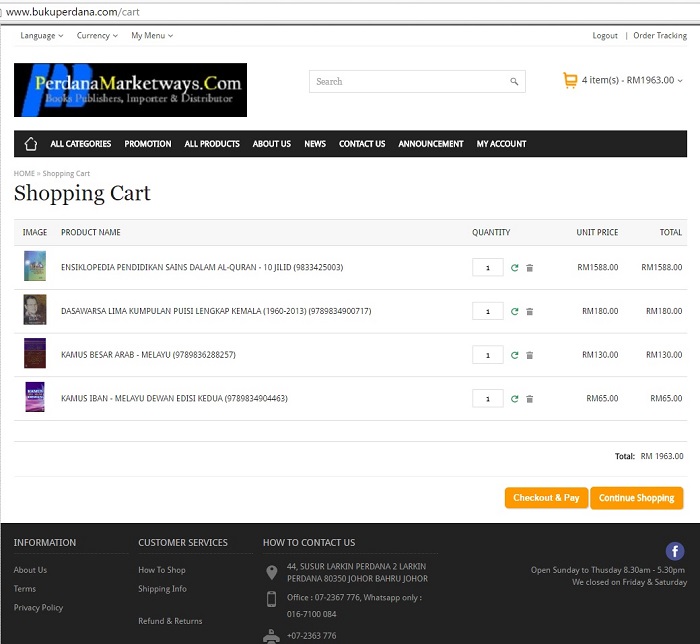Open the Language dropdown
Screen dimensions: 700x644
pyautogui.click(x=42, y=36)
